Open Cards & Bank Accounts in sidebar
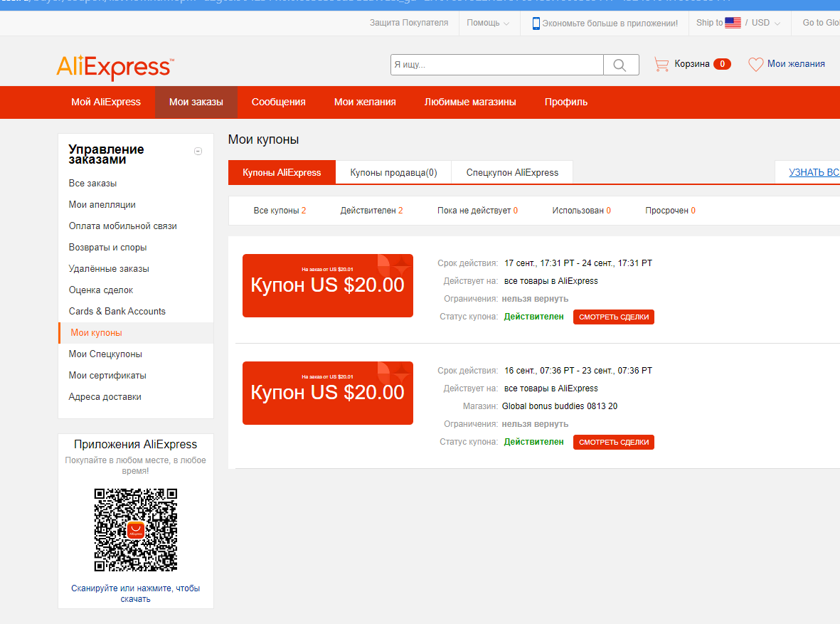 (x=117, y=311)
